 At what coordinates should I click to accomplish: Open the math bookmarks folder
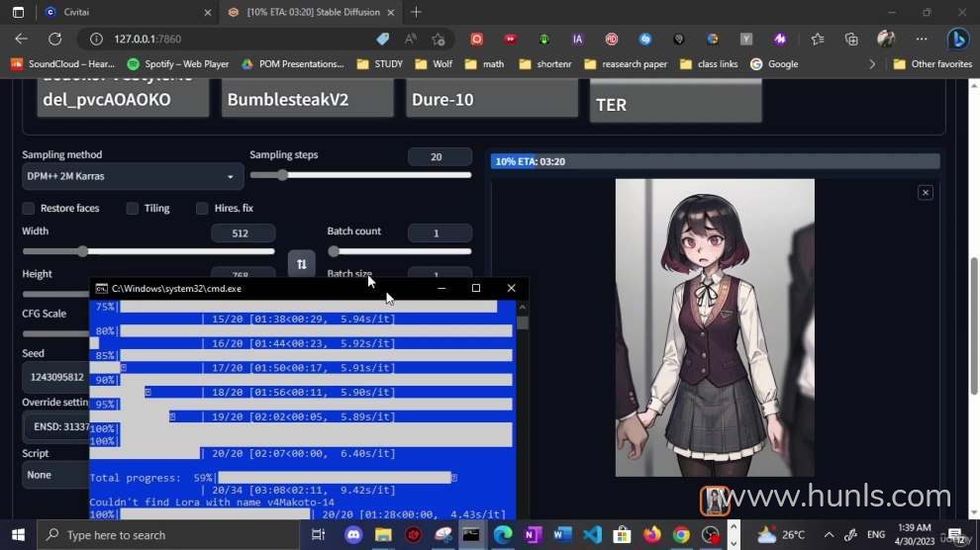tap(484, 64)
